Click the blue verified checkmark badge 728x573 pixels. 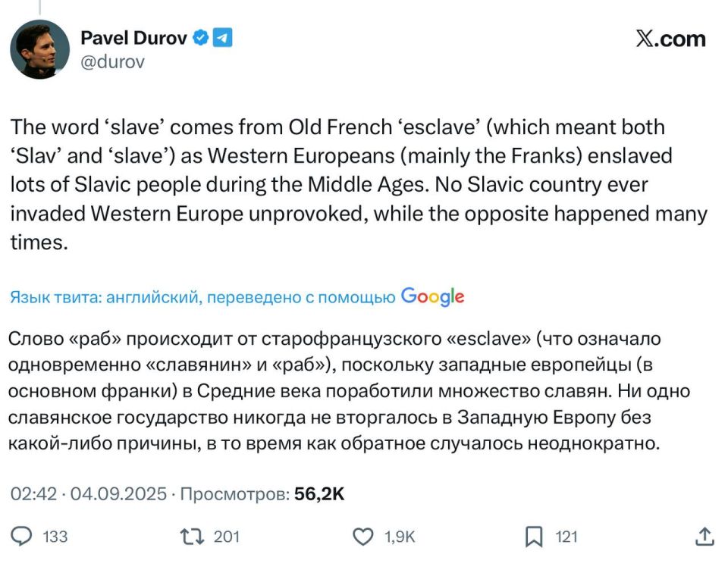pos(200,37)
